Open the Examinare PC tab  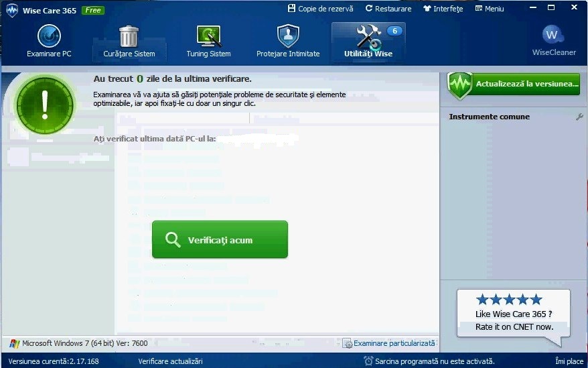(49, 42)
